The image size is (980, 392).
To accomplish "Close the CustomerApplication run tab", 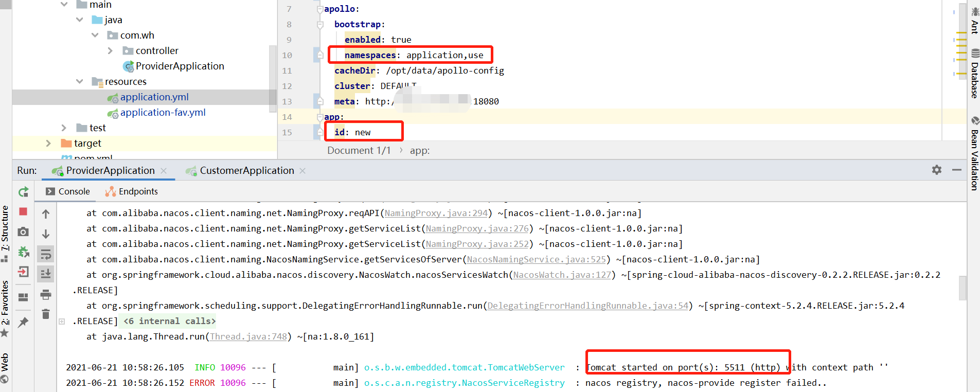I will tap(302, 171).
